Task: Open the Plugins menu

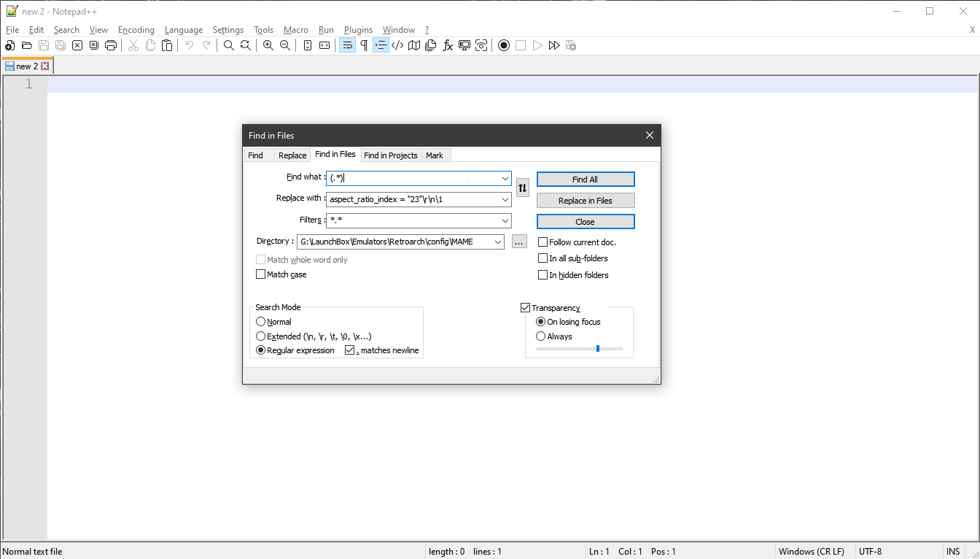Action: 358,30
